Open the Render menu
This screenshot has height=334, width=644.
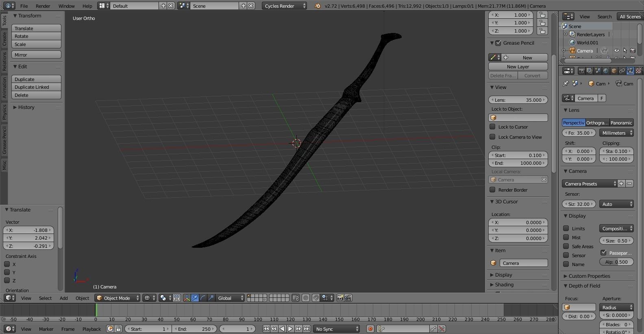(43, 6)
